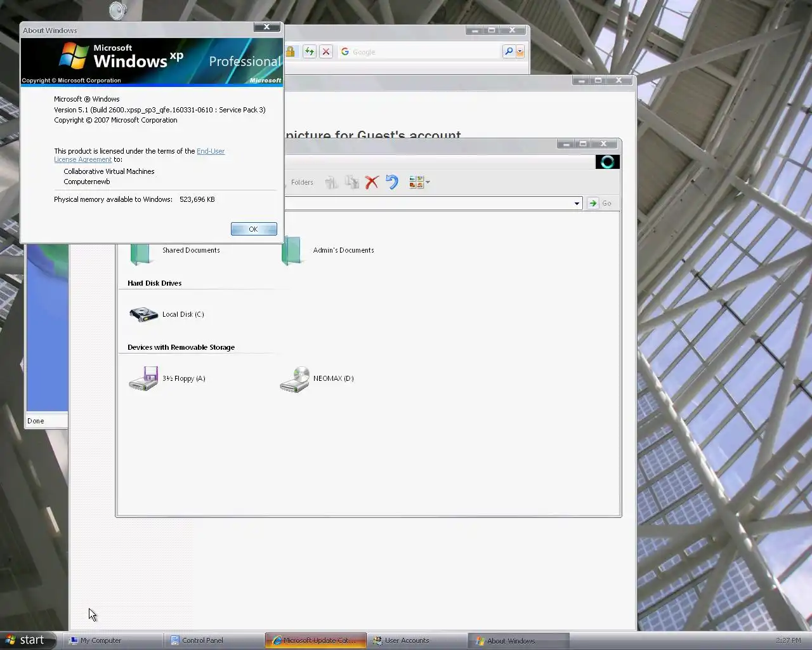Click the taskbar clock showing 2:27 PM
The height and width of the screenshot is (650, 812).
coord(788,640)
